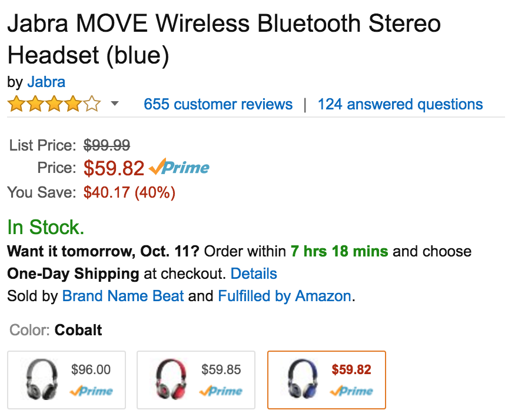This screenshot has width=518, height=420.
Task: Click Prime logo in selected Cobalt swatch
Action: (x=352, y=391)
